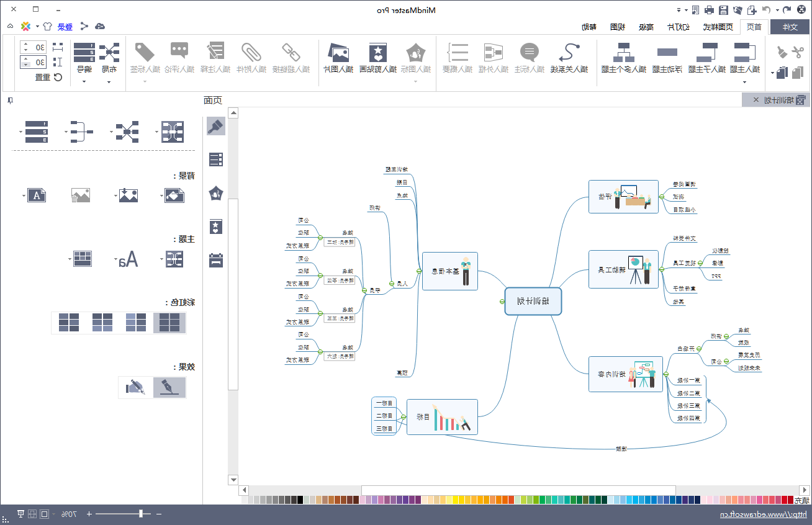The width and height of the screenshot is (812, 525).
Task: Switch to the 幻灯片 ribbon tab
Action: coord(679,27)
